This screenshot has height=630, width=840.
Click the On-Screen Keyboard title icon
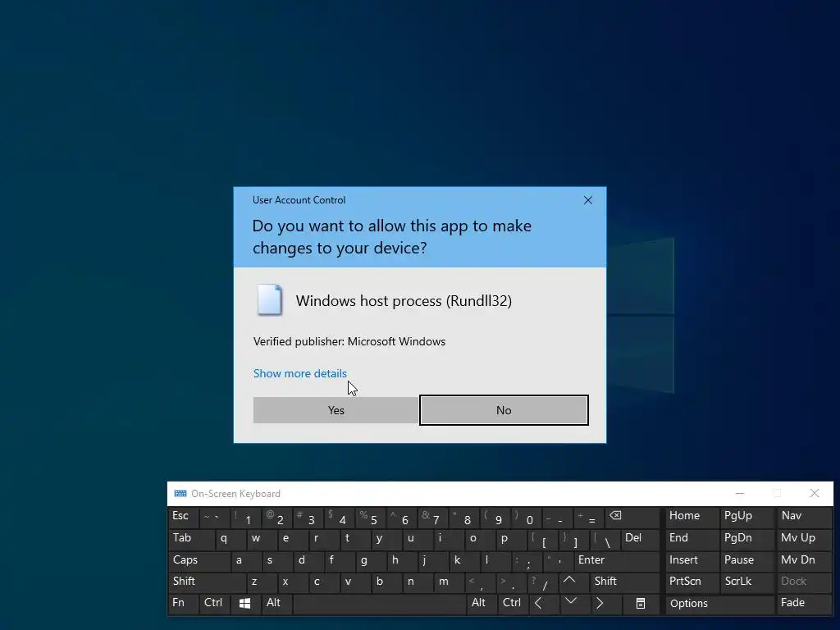(180, 493)
